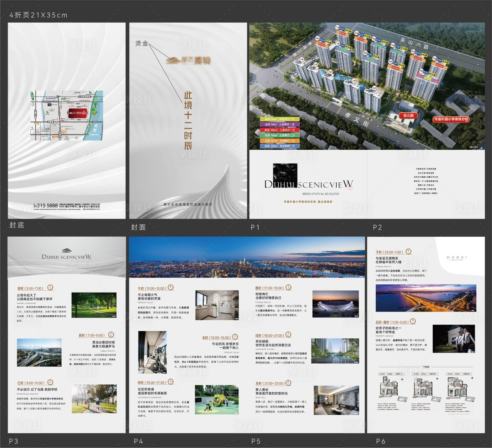Select the 106m² red legend bar

[280, 130]
